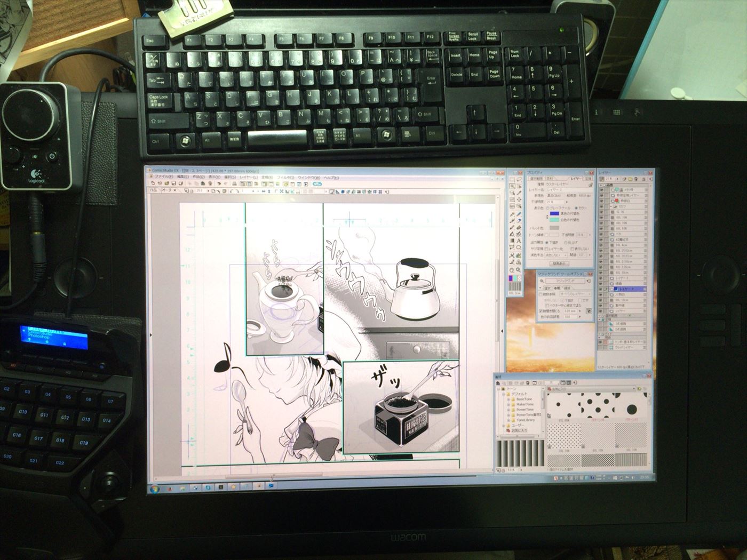The image size is (747, 560).
Task: Switch to the レイヤー tab in Properties
Action: (576, 179)
